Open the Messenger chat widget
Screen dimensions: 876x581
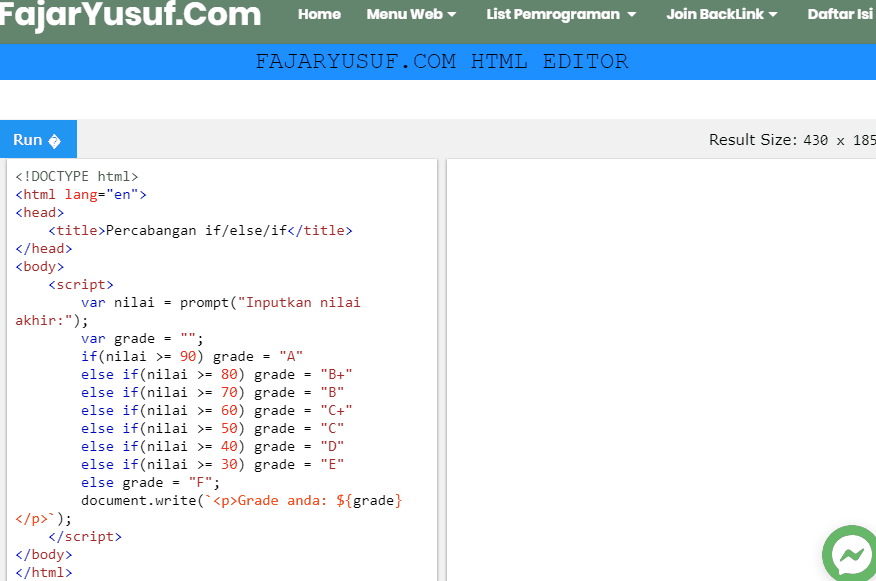pos(849,554)
